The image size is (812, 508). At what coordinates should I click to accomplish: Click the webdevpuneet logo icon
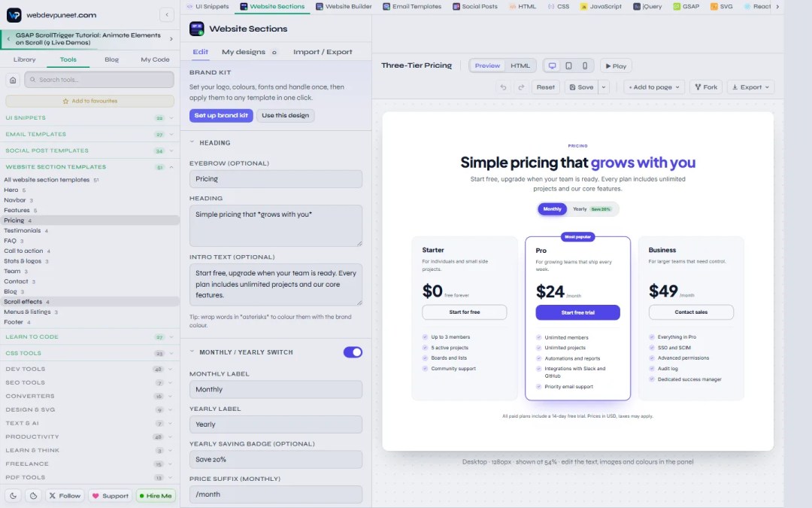point(14,15)
